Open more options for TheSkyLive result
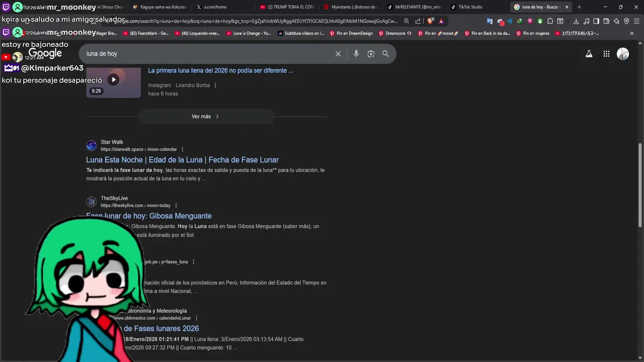Viewport: 644px width, 362px height. click(176, 206)
